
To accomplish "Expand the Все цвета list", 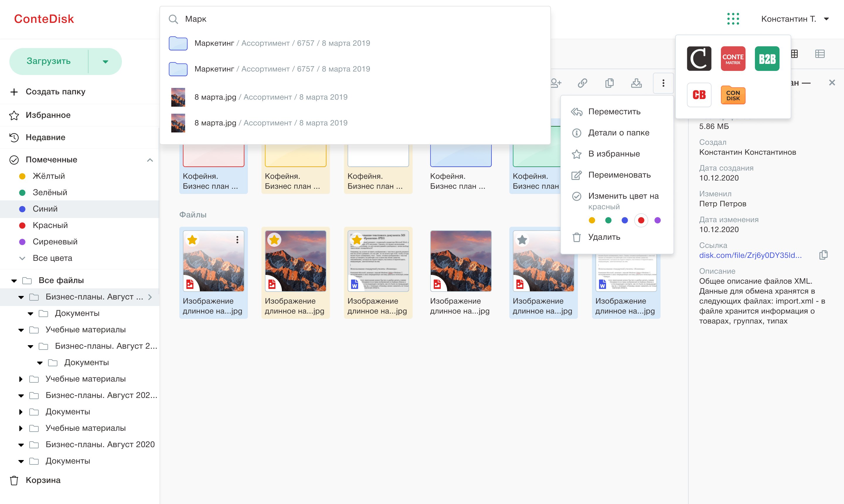I will coord(52,258).
